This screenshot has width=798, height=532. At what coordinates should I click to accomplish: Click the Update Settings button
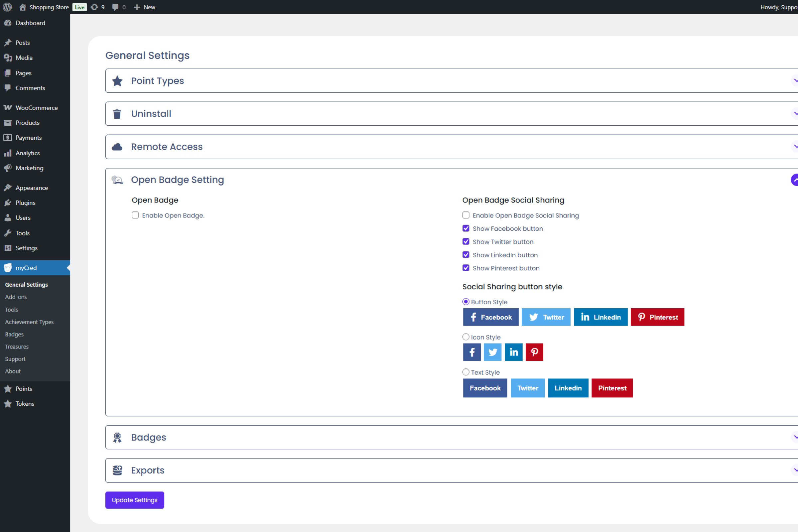coord(134,500)
